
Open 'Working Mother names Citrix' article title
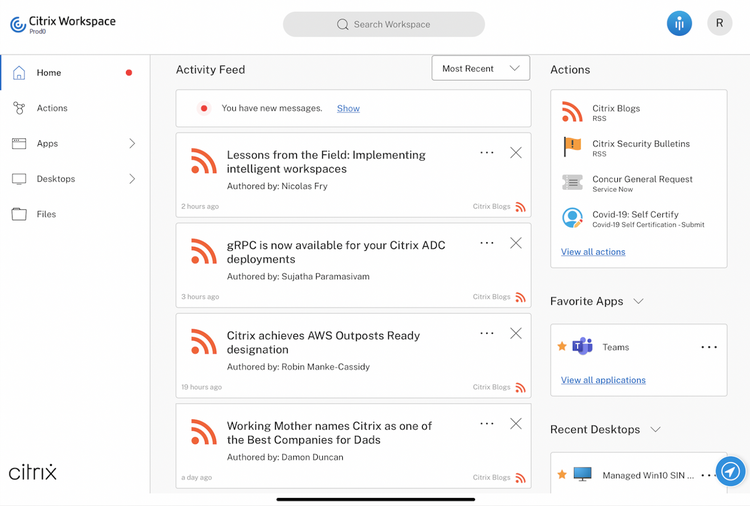329,433
